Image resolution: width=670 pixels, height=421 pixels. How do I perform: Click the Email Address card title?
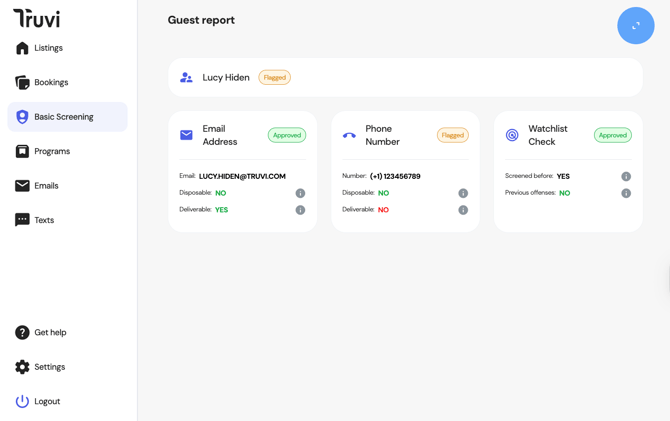point(220,135)
